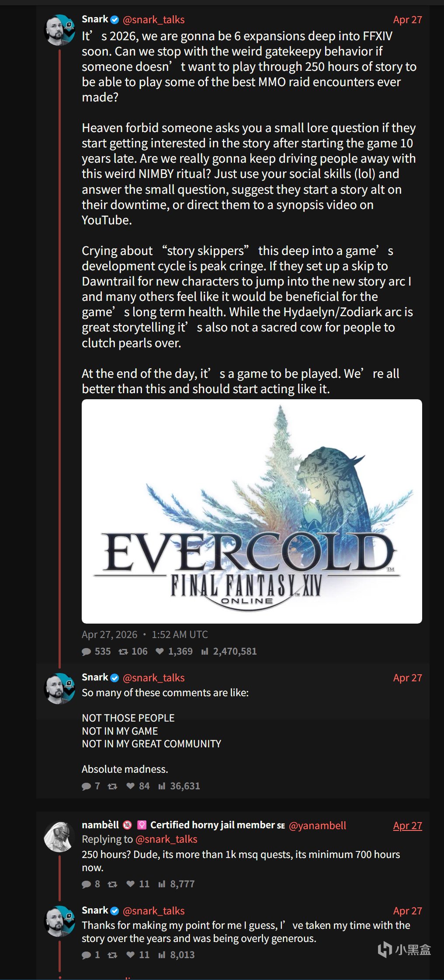Open the @yanambell profile link
This screenshot has height=980, width=444.
[317, 826]
